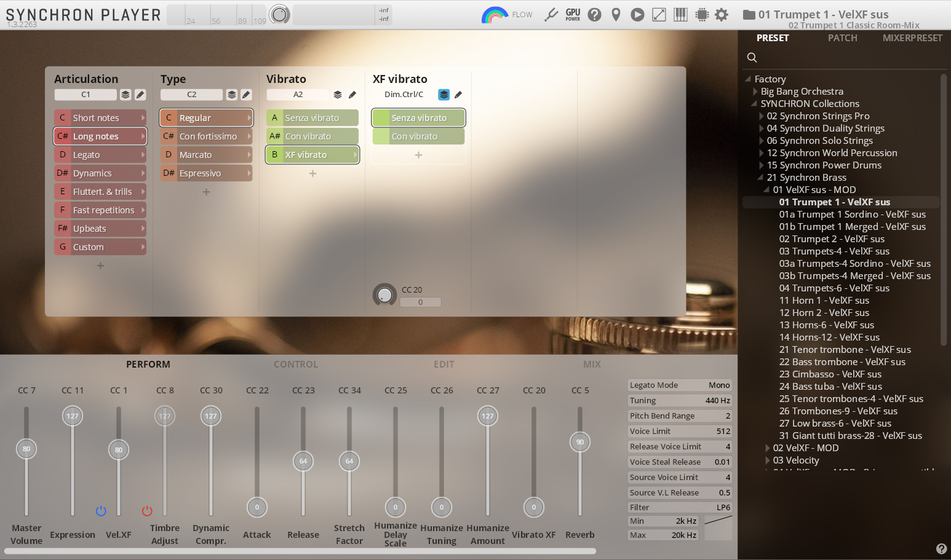This screenshot has width=951, height=560.
Task: Switch to the MIXERPRESET tab
Action: pos(912,38)
